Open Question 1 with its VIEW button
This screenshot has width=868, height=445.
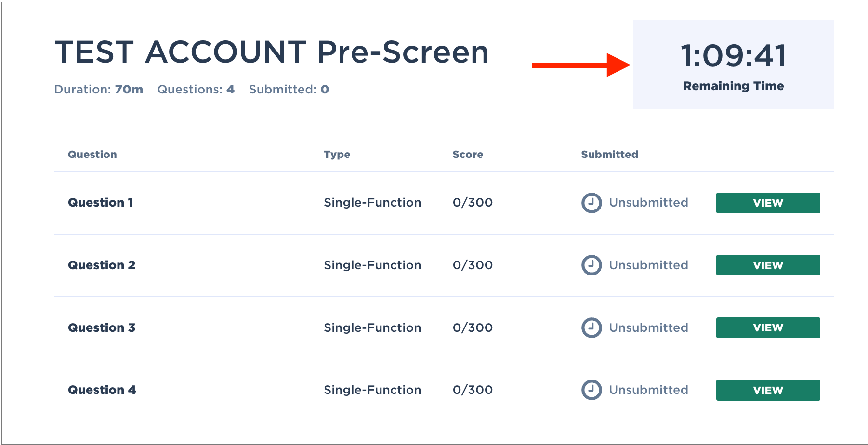(768, 203)
